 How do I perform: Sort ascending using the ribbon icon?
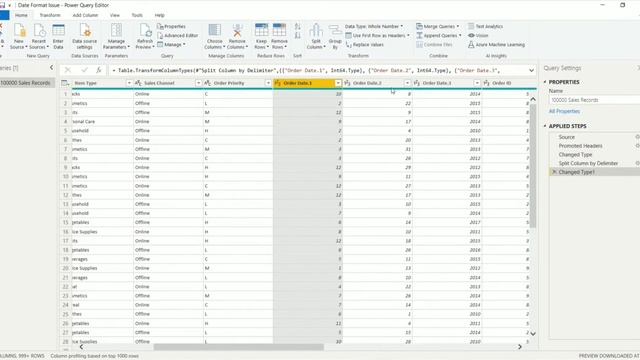(298, 27)
